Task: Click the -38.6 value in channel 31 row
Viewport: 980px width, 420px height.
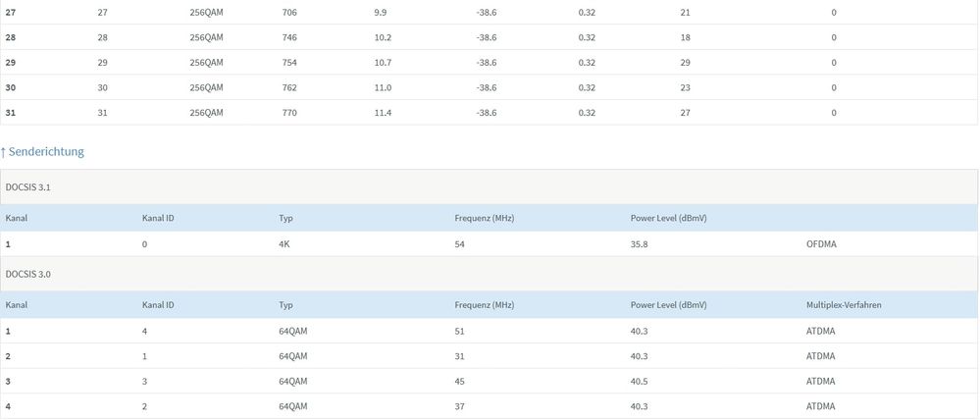Action: tap(487, 113)
